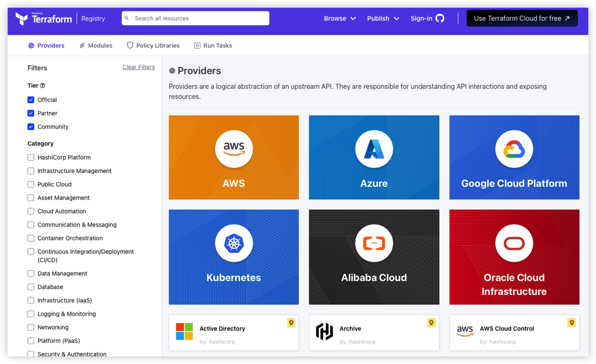Click the Tier help question mark icon
This screenshot has width=596, height=364.
[43, 85]
